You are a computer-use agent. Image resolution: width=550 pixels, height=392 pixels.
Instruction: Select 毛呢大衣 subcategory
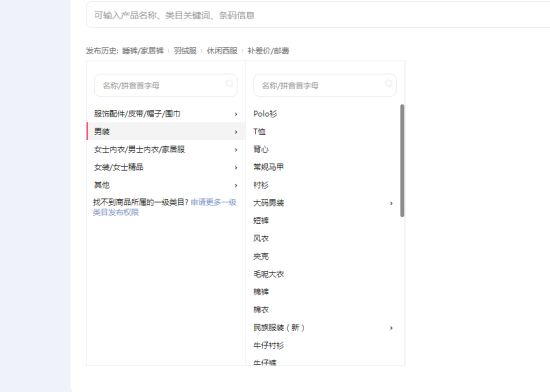coord(269,275)
